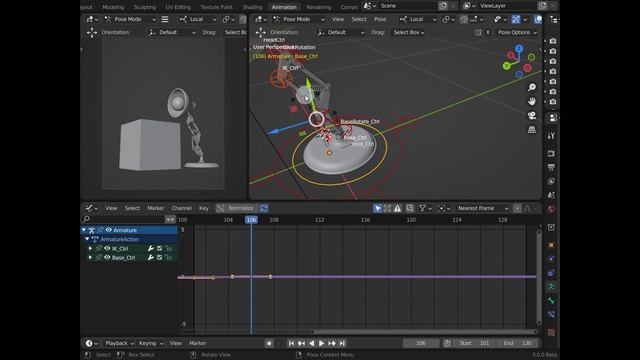Open the Key menu in graph editor
This screenshot has height=360, width=640.
coord(204,208)
